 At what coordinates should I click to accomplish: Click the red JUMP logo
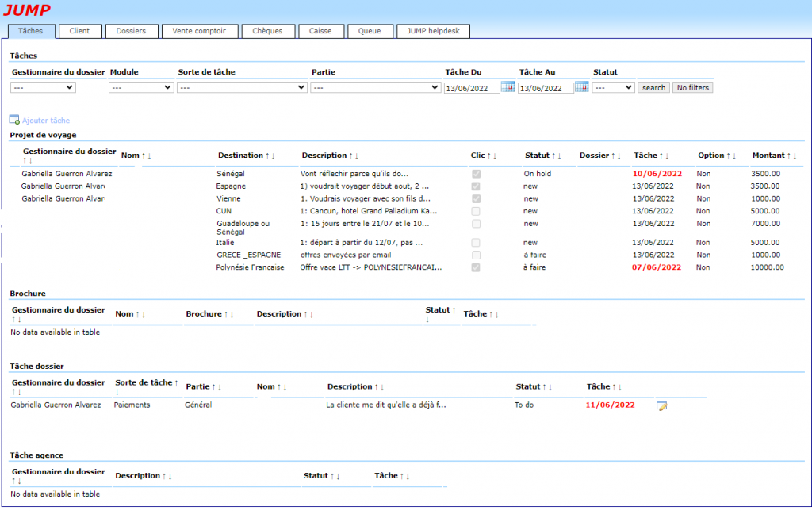point(27,10)
